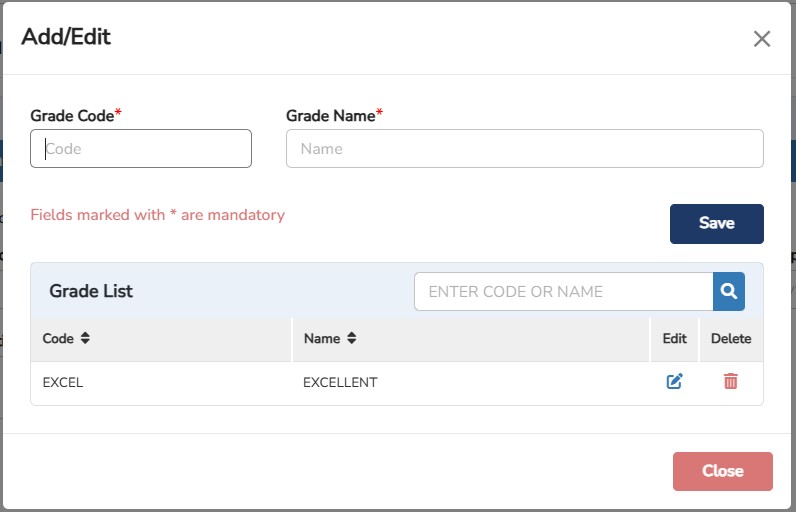
Task: Click the Delete column header
Action: coord(731,339)
